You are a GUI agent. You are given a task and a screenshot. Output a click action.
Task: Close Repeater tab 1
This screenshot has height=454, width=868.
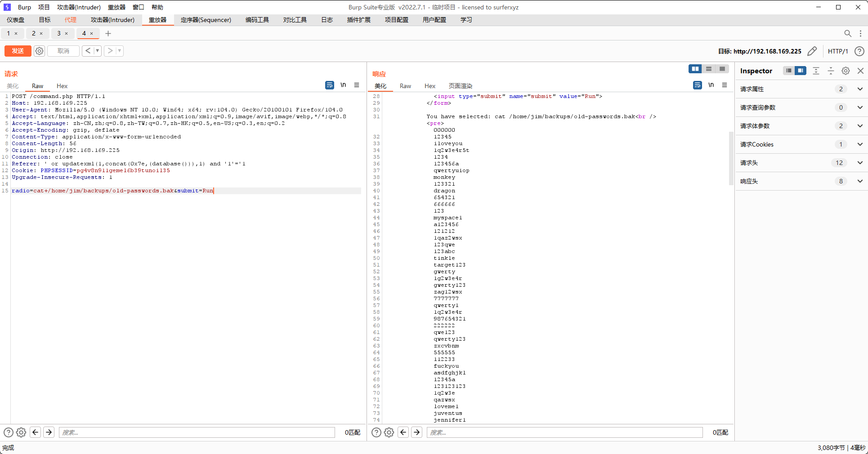tap(16, 34)
